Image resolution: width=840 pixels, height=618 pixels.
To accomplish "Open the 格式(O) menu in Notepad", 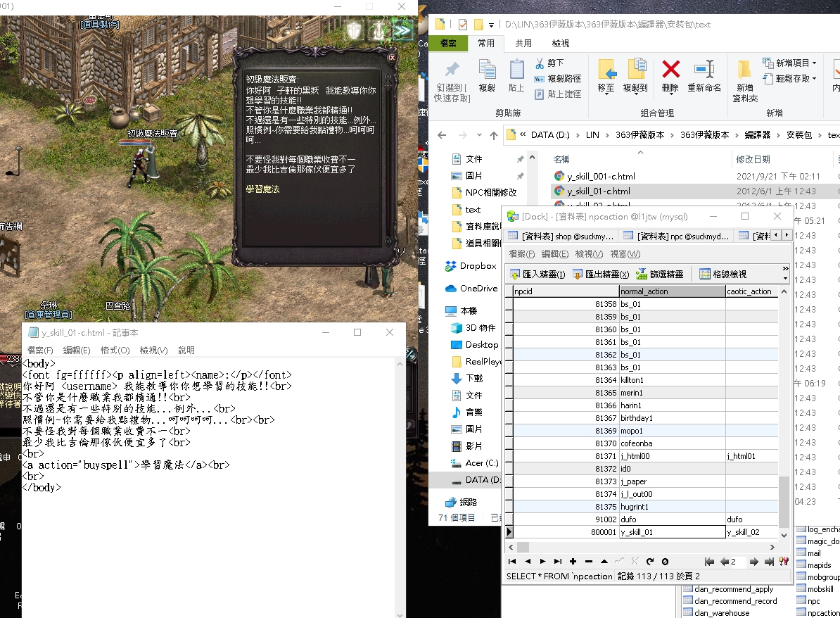I will [x=115, y=351].
